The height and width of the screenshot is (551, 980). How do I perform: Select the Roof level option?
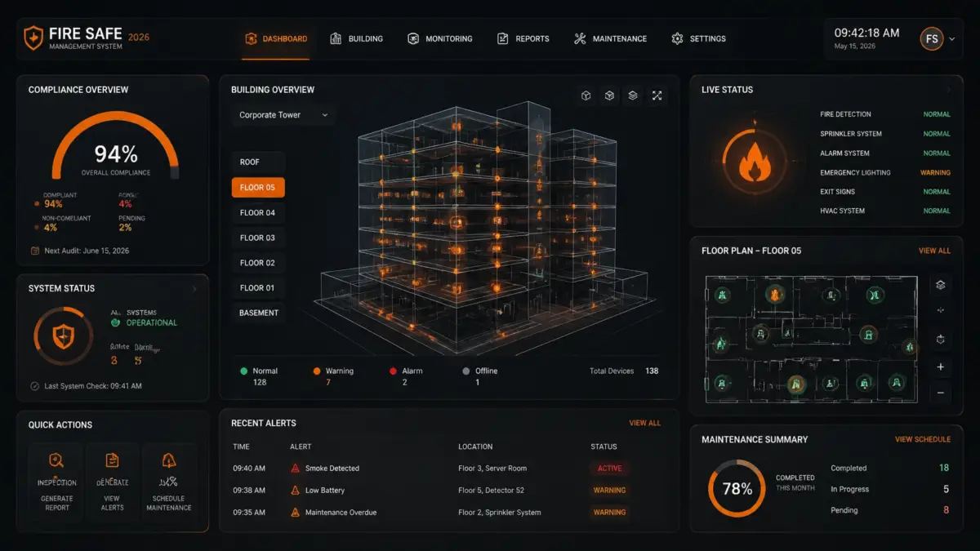click(258, 162)
